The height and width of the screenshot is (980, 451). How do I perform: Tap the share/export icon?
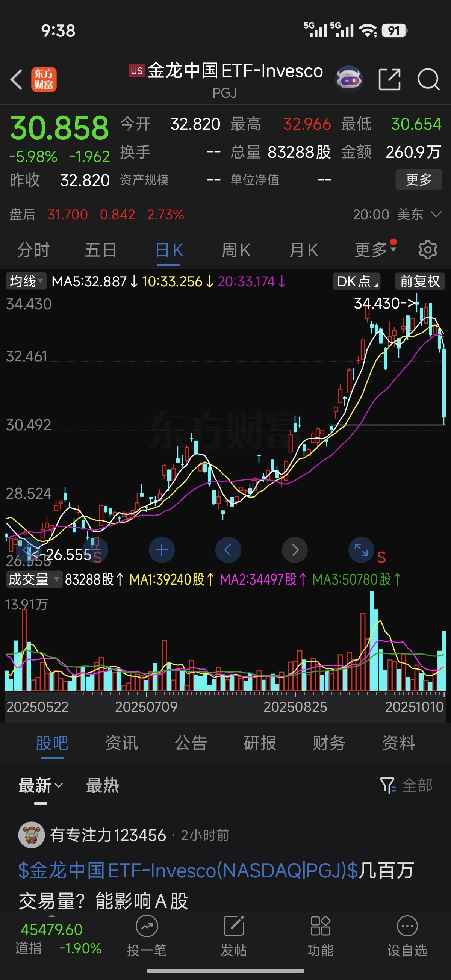point(390,80)
